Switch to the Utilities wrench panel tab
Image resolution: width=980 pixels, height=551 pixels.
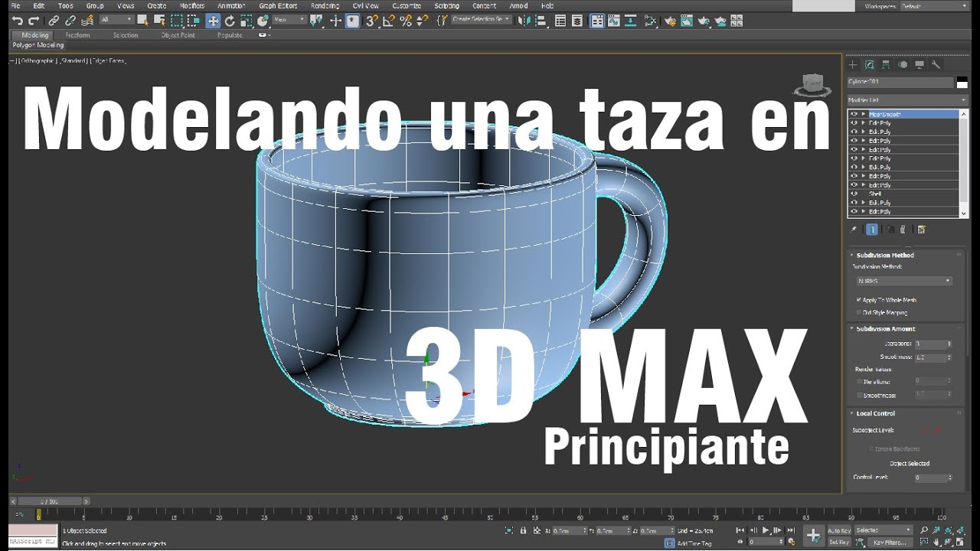(936, 65)
